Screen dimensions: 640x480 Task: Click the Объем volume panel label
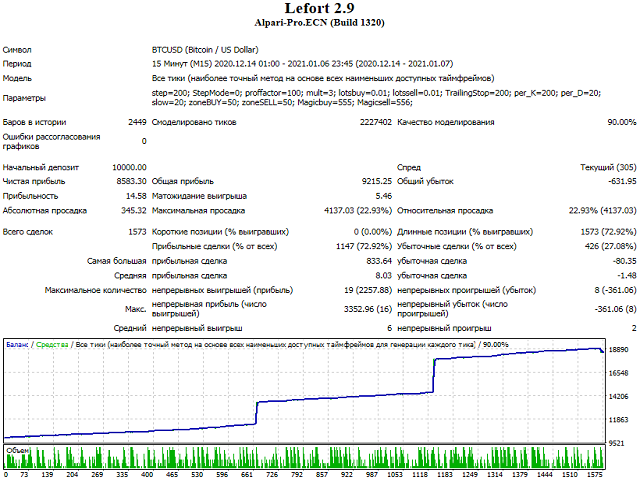coord(19,450)
